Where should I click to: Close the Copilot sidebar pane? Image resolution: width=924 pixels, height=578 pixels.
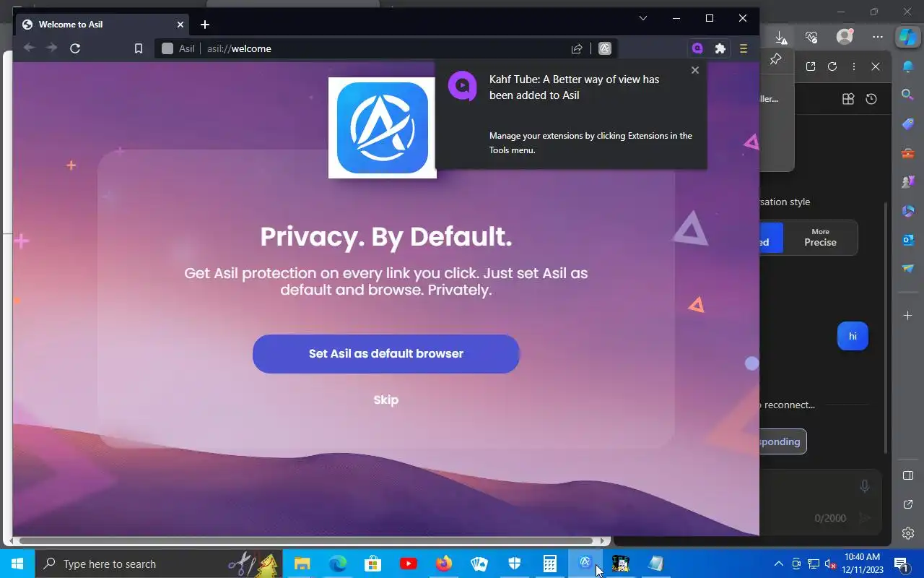click(876, 66)
